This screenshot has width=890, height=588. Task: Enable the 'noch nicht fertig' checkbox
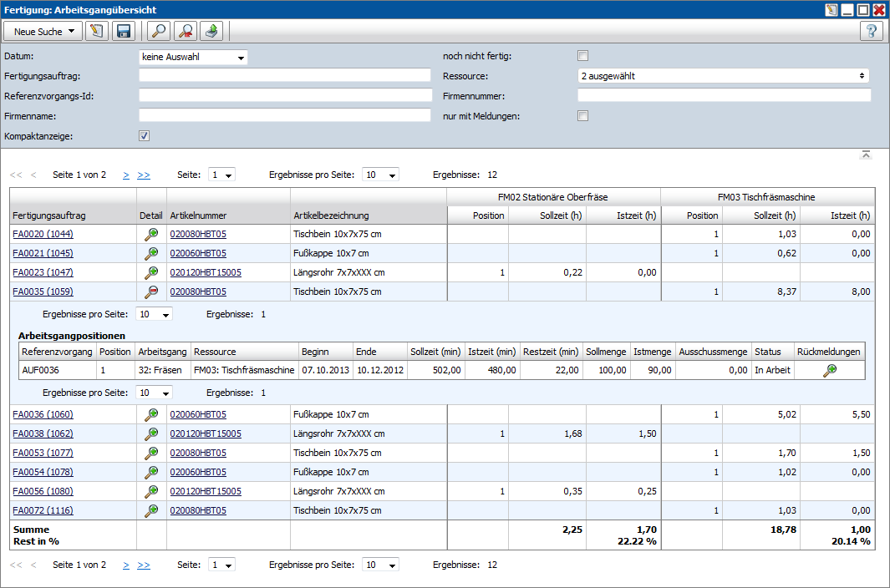coord(583,56)
